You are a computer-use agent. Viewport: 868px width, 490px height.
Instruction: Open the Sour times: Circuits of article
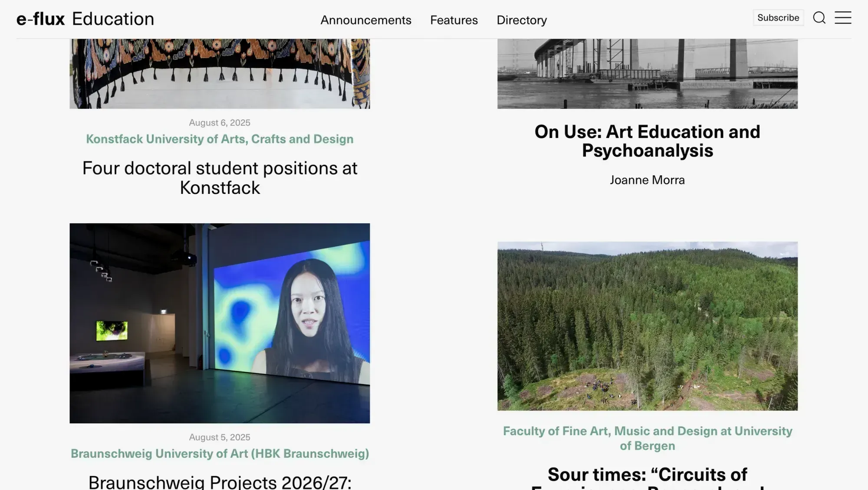(x=647, y=475)
